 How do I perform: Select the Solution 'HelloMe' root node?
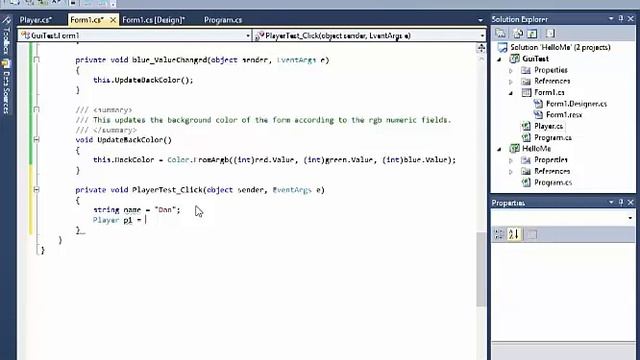560,47
